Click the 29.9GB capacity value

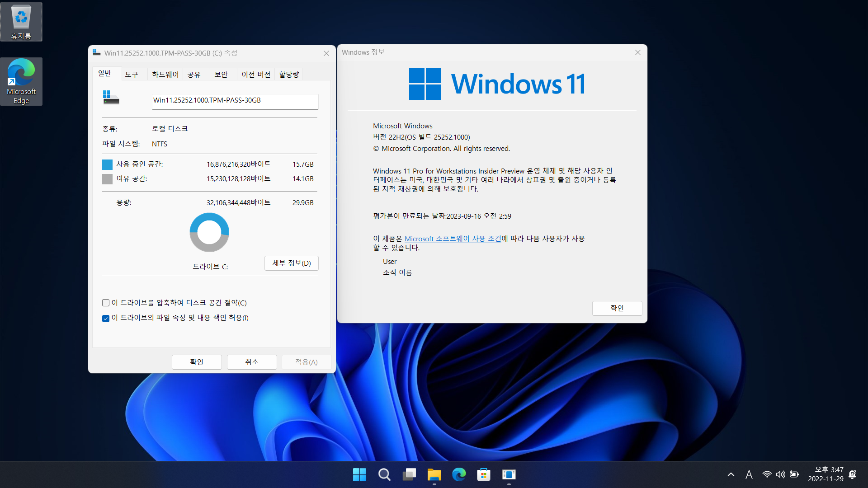click(303, 203)
